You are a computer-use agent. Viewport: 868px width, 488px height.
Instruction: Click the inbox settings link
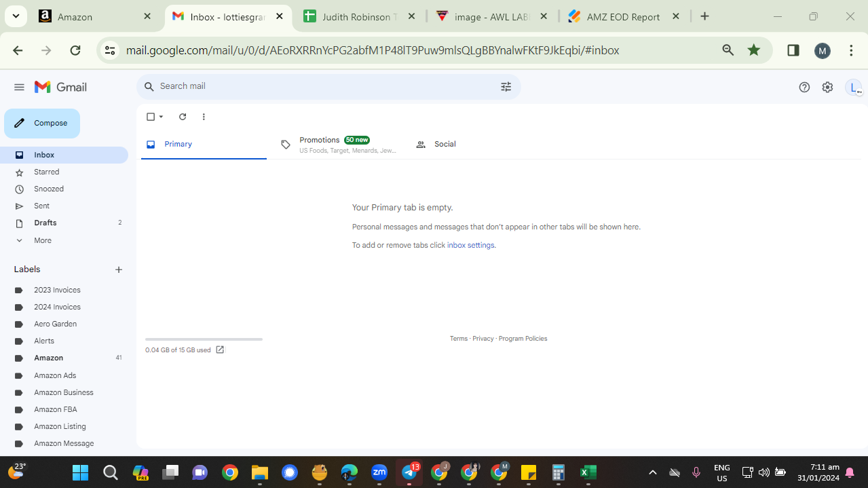click(x=470, y=245)
